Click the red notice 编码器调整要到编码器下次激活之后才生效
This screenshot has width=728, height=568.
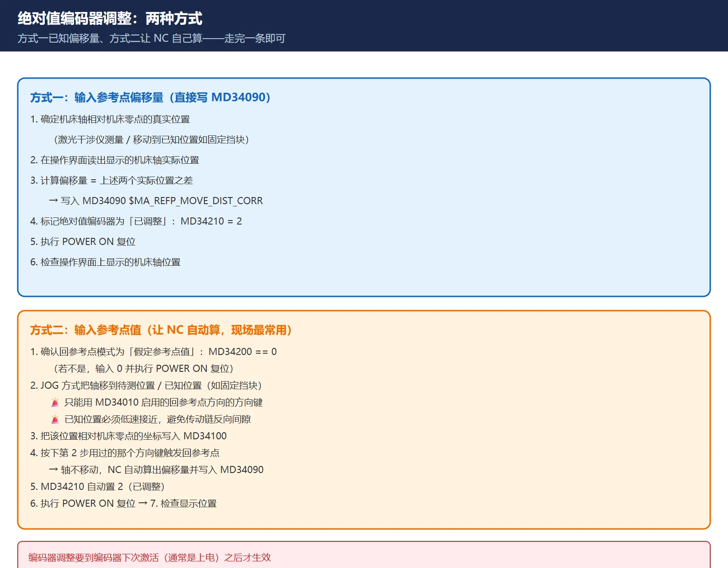click(150, 558)
